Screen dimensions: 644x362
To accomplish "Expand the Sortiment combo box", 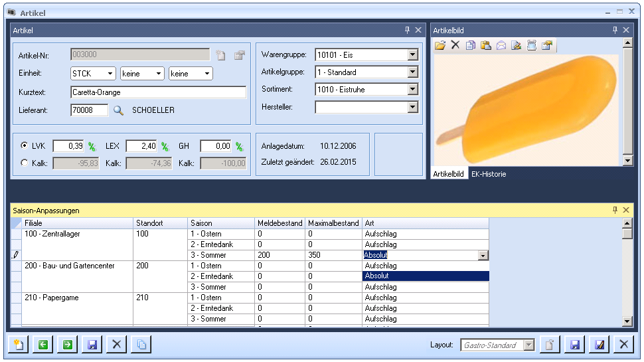I will point(412,90).
